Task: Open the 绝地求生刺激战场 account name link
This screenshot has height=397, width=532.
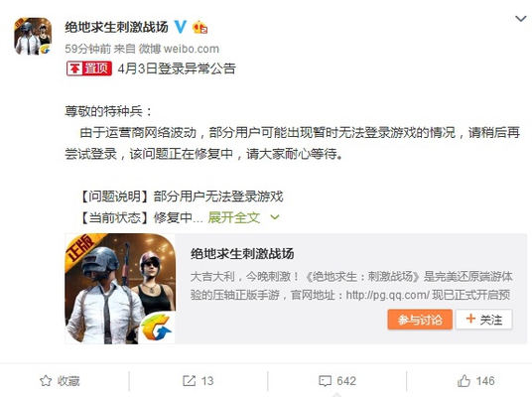Action: point(116,27)
